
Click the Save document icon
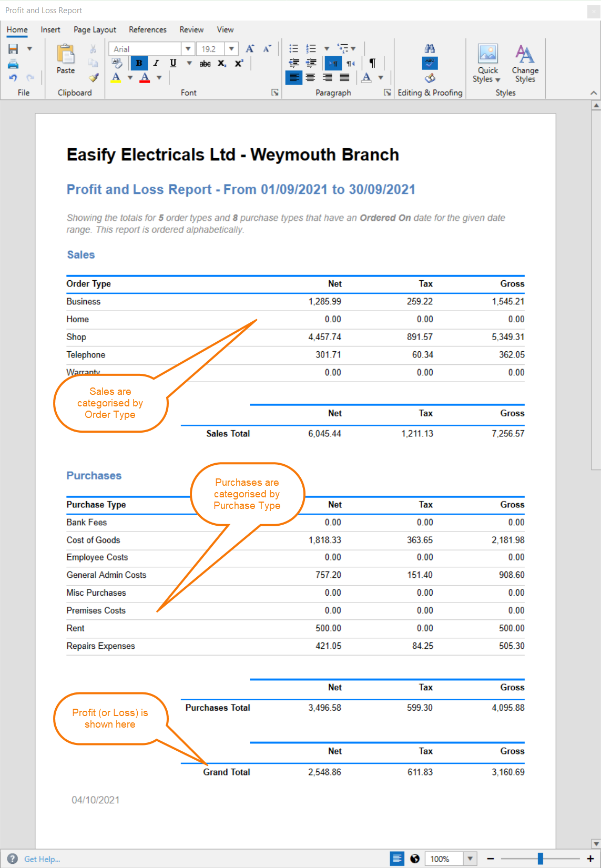coord(13,49)
